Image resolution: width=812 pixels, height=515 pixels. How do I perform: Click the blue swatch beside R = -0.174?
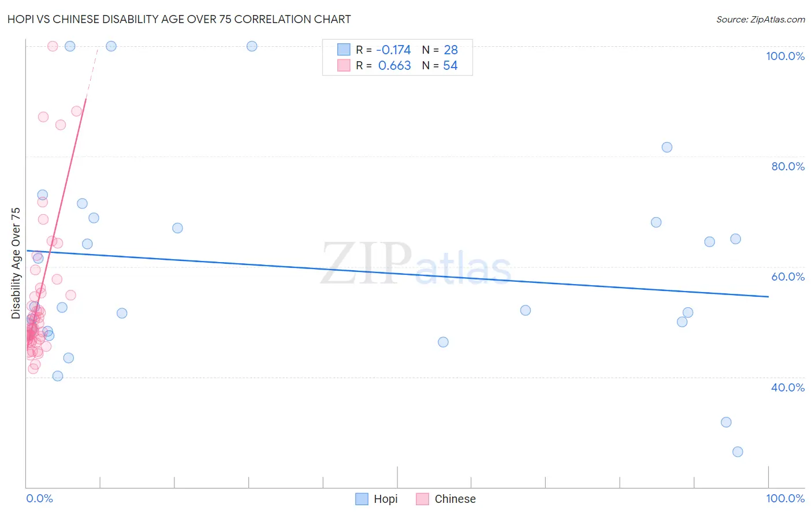pyautogui.click(x=344, y=50)
